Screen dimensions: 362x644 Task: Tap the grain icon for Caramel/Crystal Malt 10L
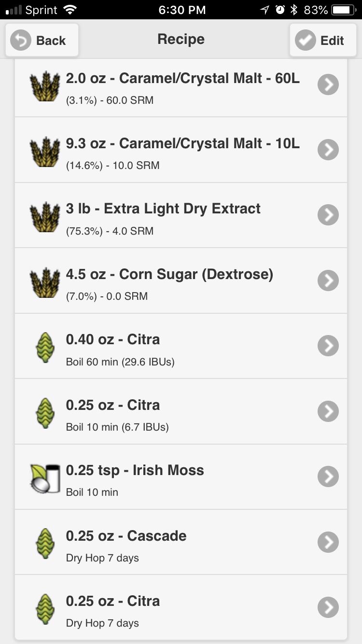click(42, 151)
